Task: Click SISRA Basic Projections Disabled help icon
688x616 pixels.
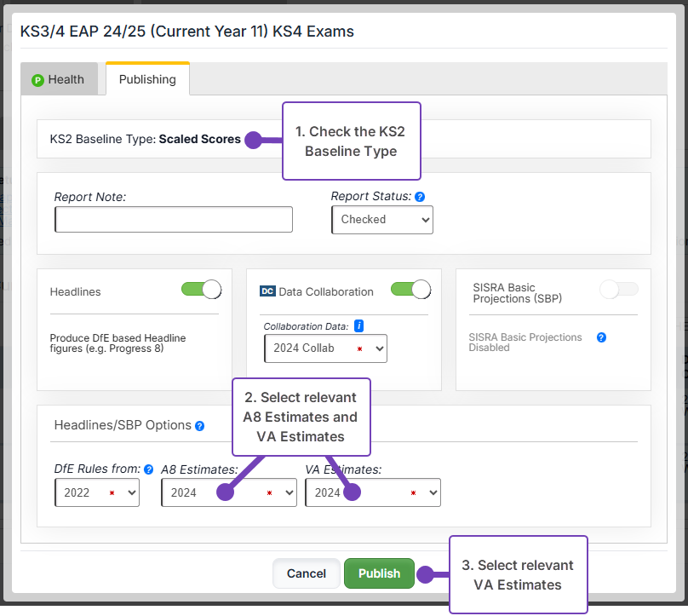Action: 601,337
